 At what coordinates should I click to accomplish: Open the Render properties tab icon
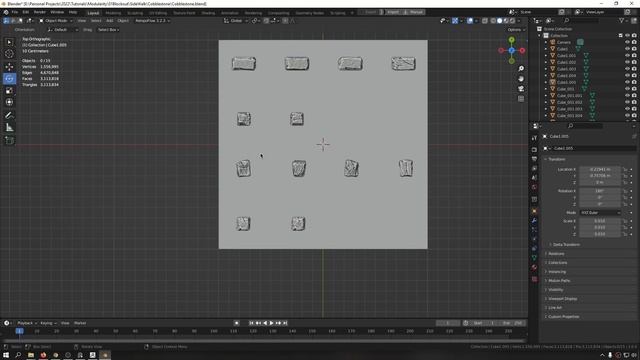(534, 149)
